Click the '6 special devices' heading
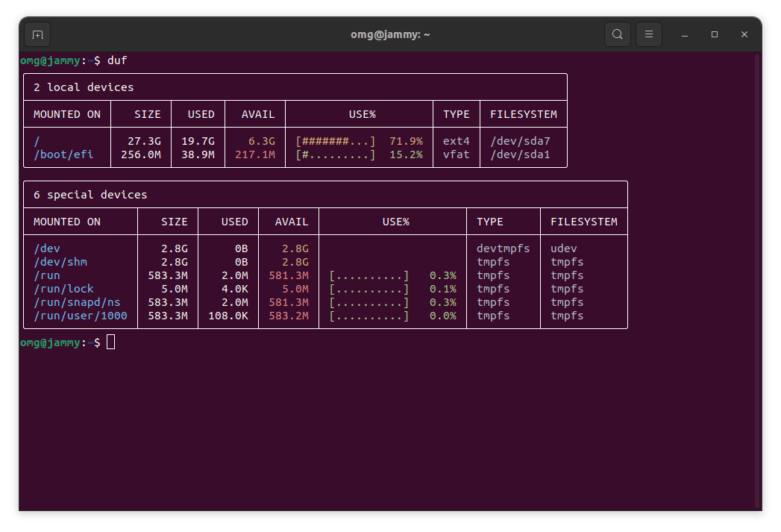Image resolution: width=781 pixels, height=532 pixels. 90,195
